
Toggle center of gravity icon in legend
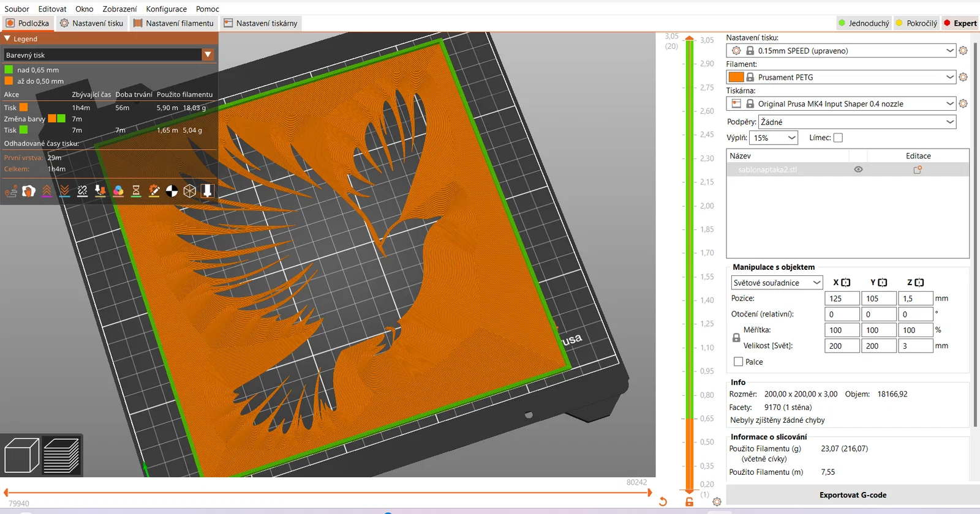pos(172,192)
